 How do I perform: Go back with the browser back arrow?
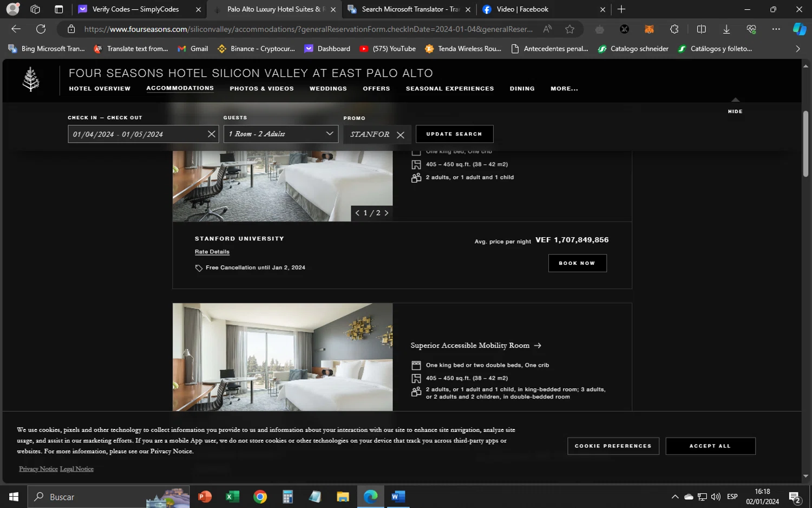16,29
